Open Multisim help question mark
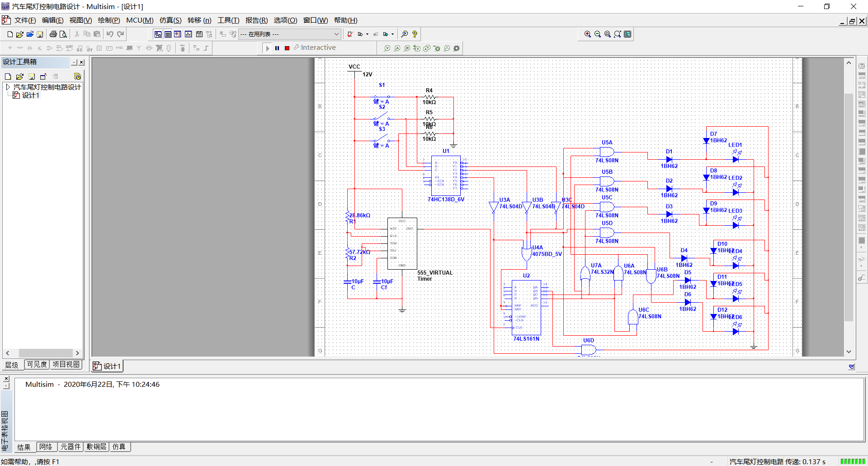This screenshot has width=868, height=466. coord(415,34)
